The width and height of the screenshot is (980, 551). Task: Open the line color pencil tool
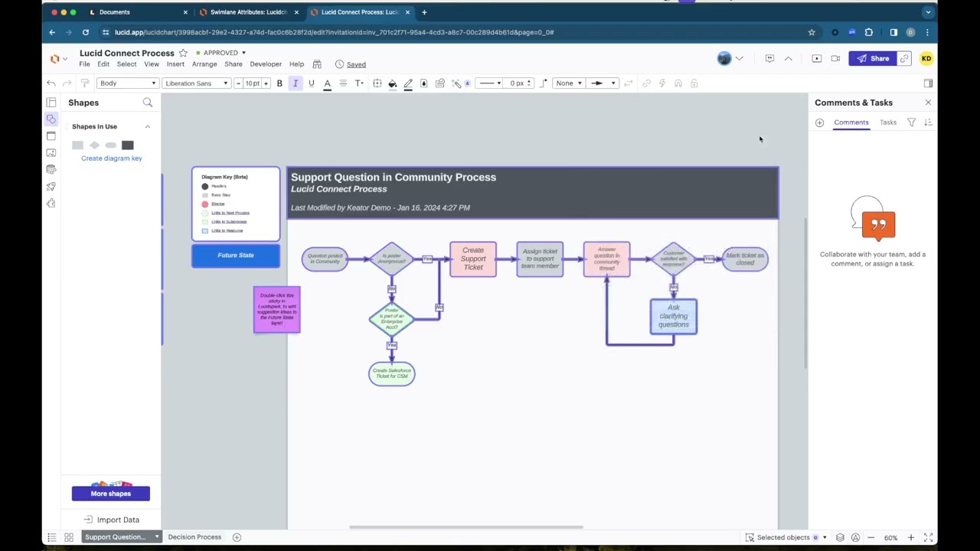408,83
